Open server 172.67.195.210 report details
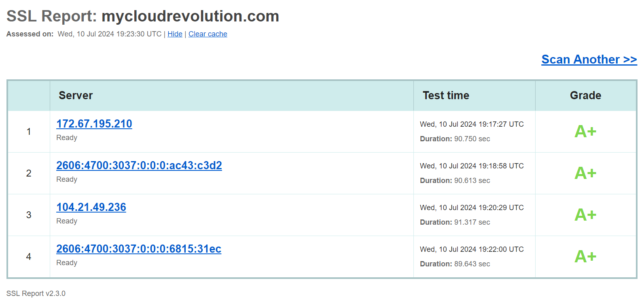Image resolution: width=644 pixels, height=302 pixels. tap(94, 124)
